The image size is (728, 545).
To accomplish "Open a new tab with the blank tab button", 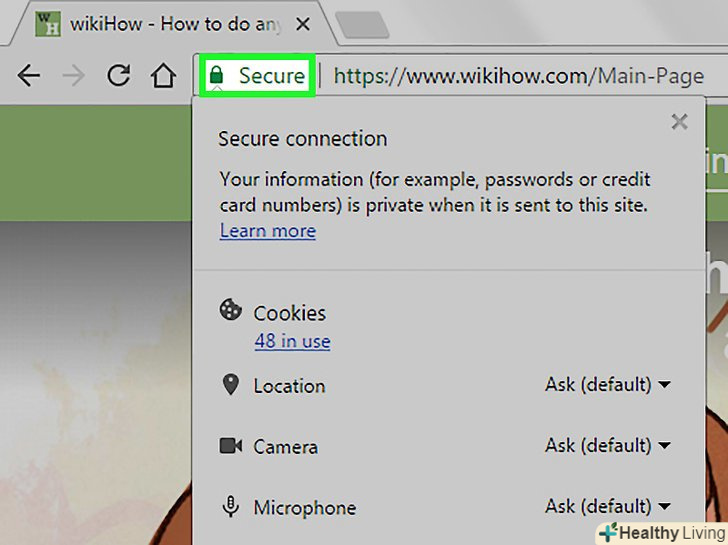I will coord(362,25).
